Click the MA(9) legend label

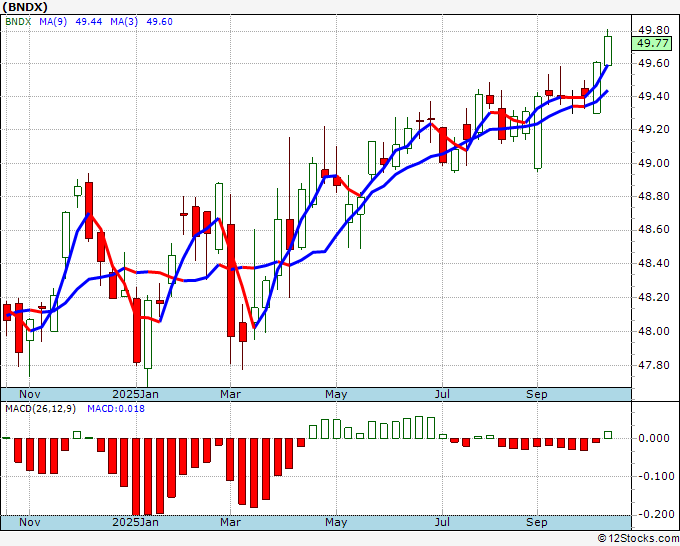pos(53,22)
